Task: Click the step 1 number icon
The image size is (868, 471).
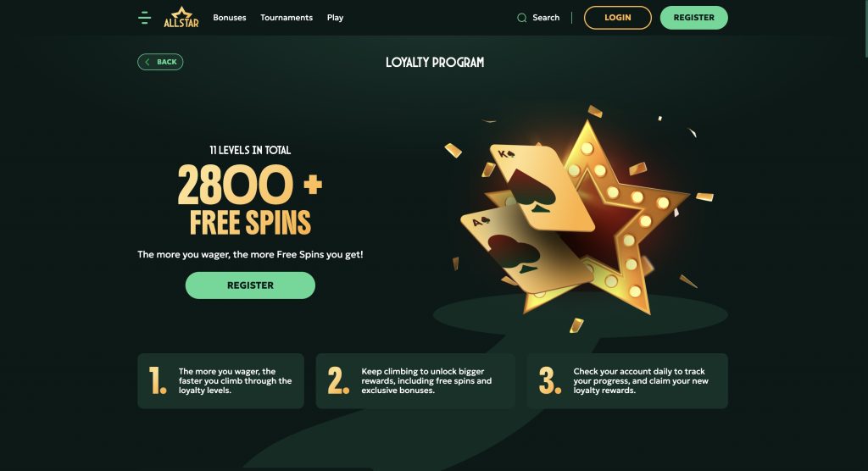Action: [158, 381]
